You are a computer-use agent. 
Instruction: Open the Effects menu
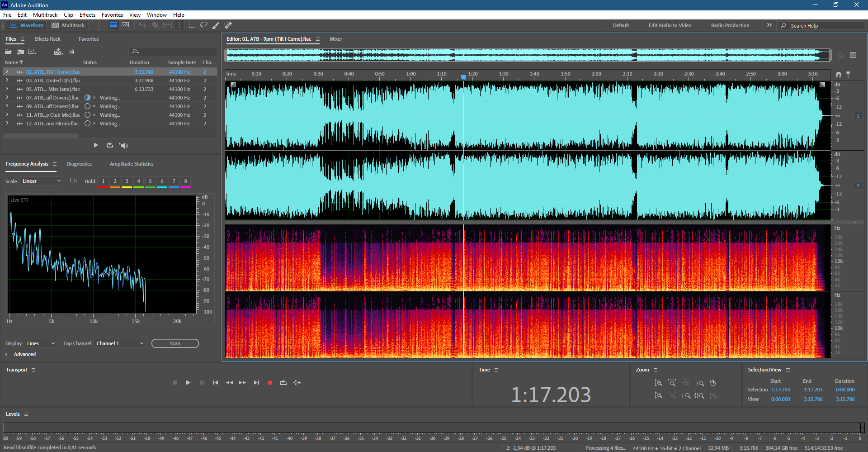87,15
